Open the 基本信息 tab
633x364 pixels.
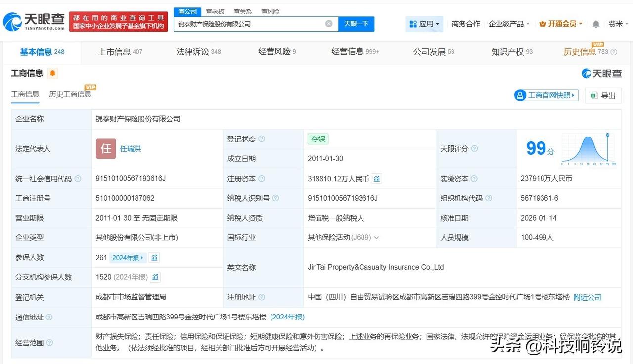(42, 52)
